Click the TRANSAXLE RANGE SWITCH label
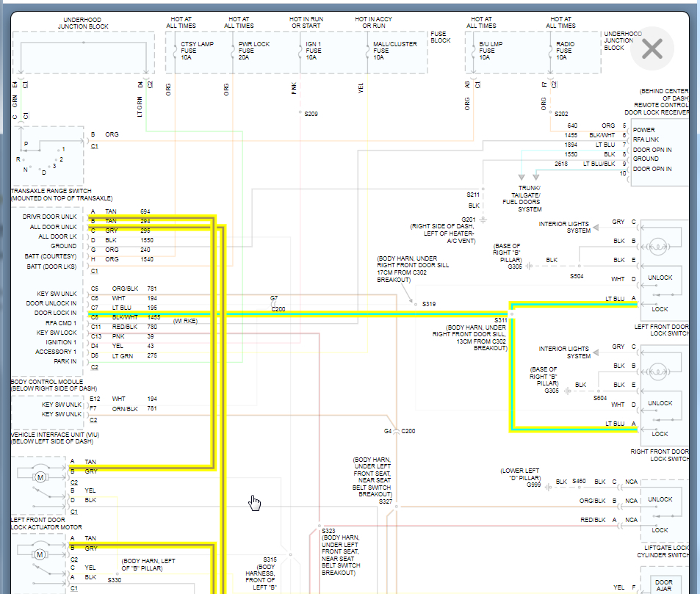700x594 pixels. tap(51, 191)
